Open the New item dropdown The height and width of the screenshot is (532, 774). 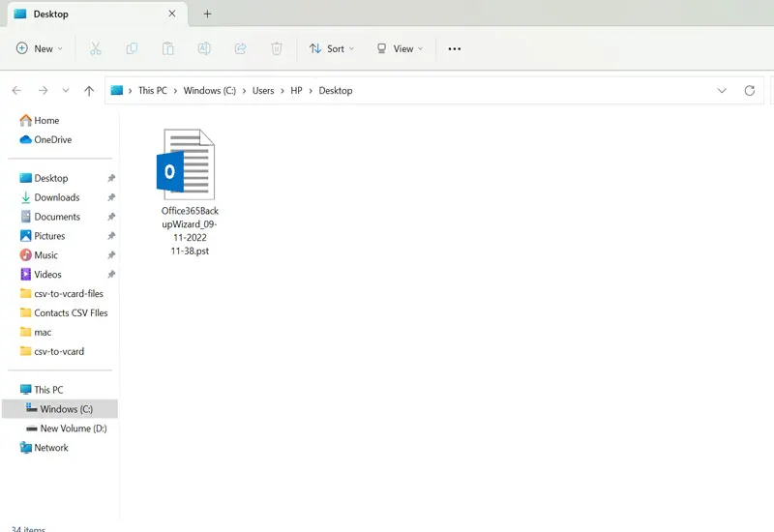point(40,48)
